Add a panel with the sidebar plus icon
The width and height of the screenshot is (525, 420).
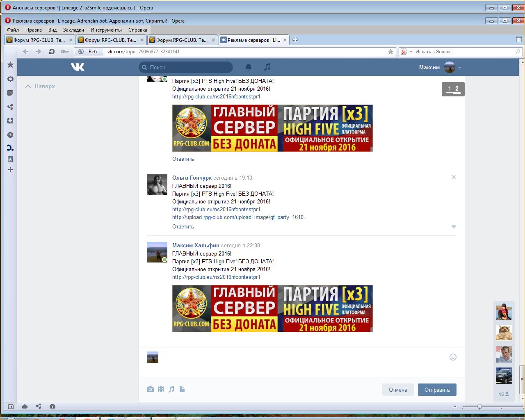(x=11, y=170)
